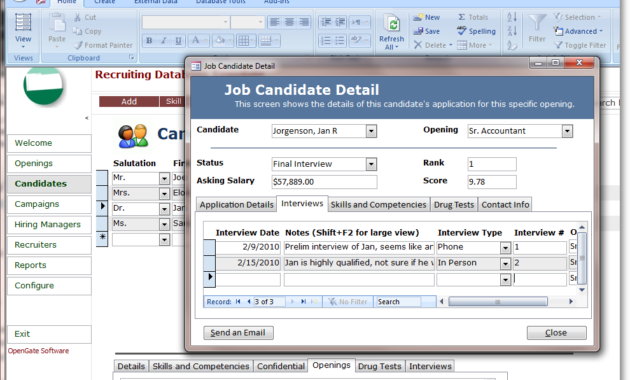
Task: Click Save record in the ribbon
Action: pyautogui.click(x=427, y=31)
